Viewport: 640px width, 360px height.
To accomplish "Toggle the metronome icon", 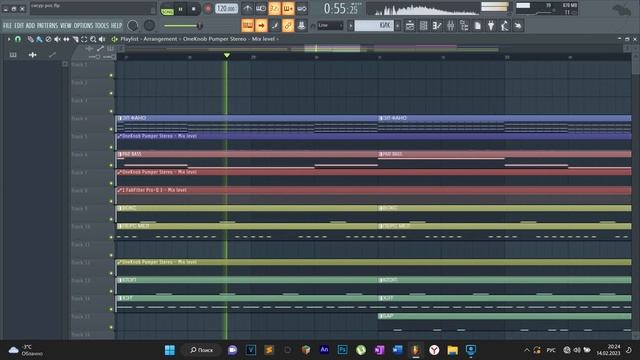I will [247, 8].
